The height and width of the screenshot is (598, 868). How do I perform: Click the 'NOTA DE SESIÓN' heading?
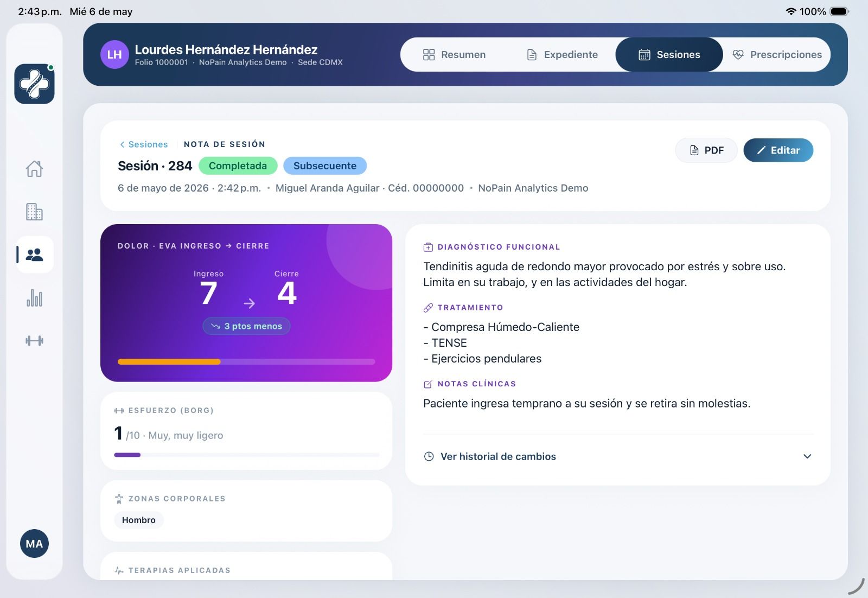(x=225, y=144)
